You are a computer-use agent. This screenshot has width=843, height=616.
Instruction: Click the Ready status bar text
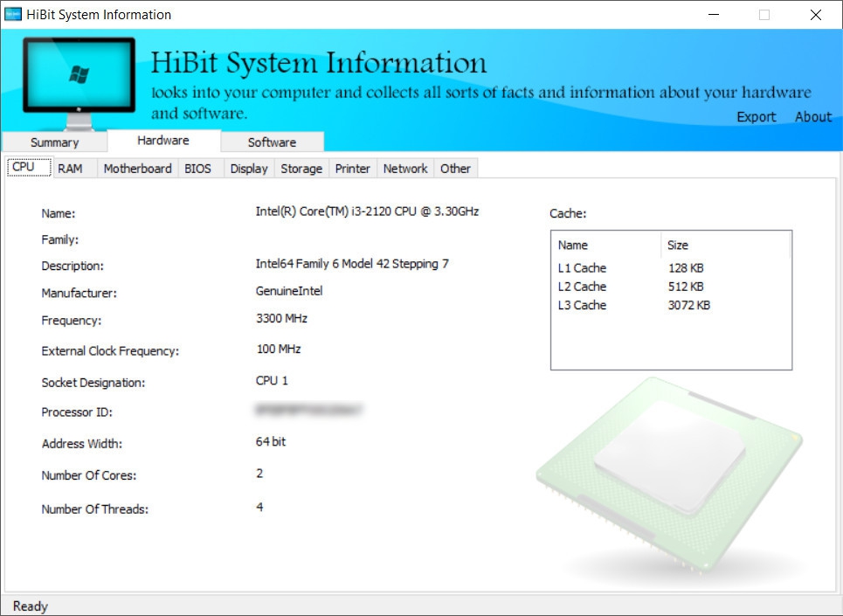(x=30, y=606)
